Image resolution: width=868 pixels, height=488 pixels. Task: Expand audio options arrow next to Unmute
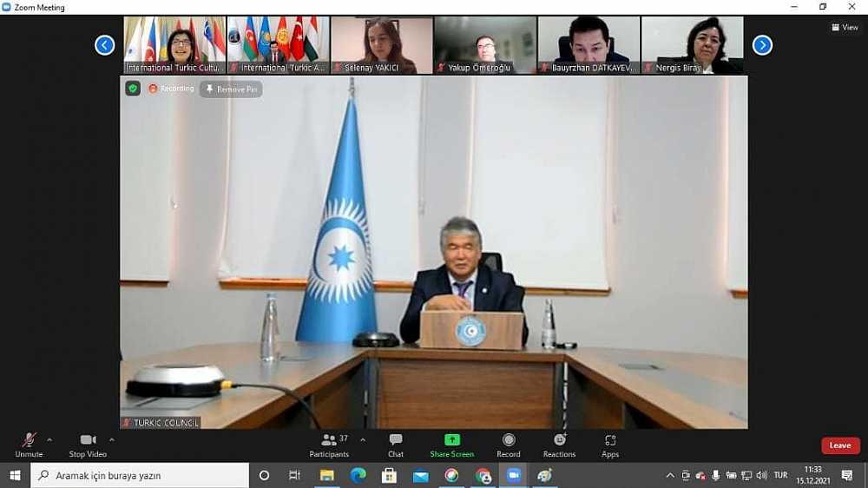point(49,439)
